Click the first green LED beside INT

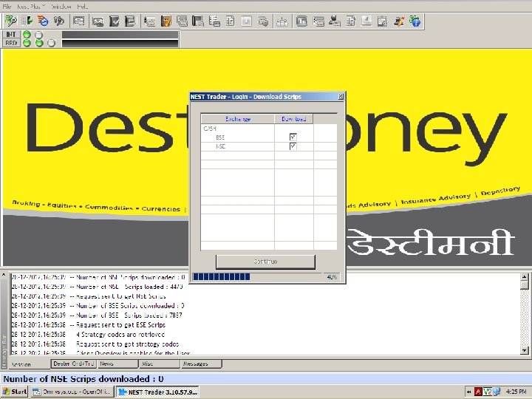[27, 35]
